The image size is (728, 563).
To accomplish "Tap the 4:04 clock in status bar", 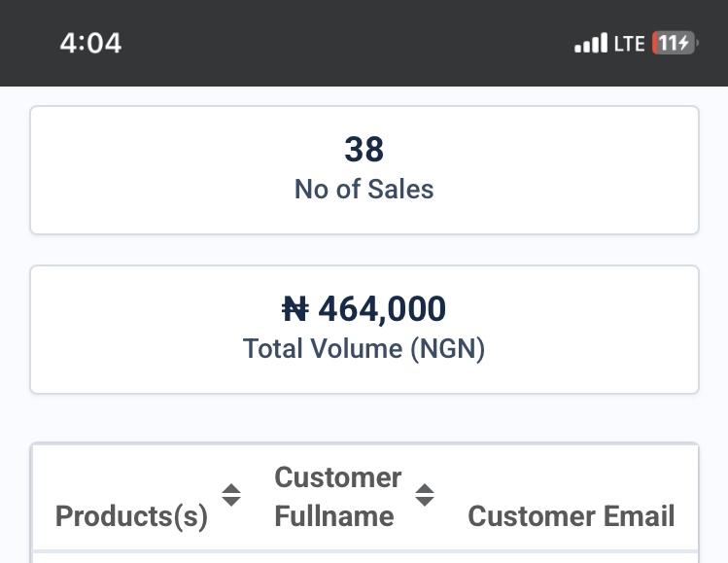I will [90, 43].
